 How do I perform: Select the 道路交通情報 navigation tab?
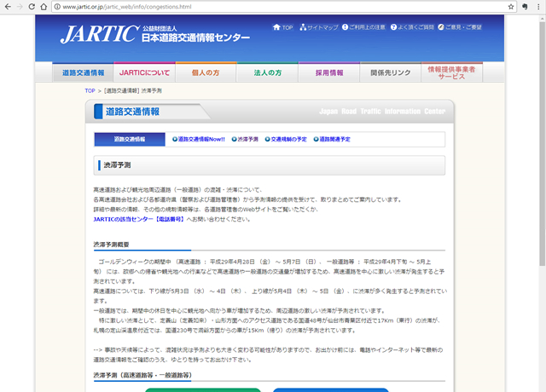point(83,73)
